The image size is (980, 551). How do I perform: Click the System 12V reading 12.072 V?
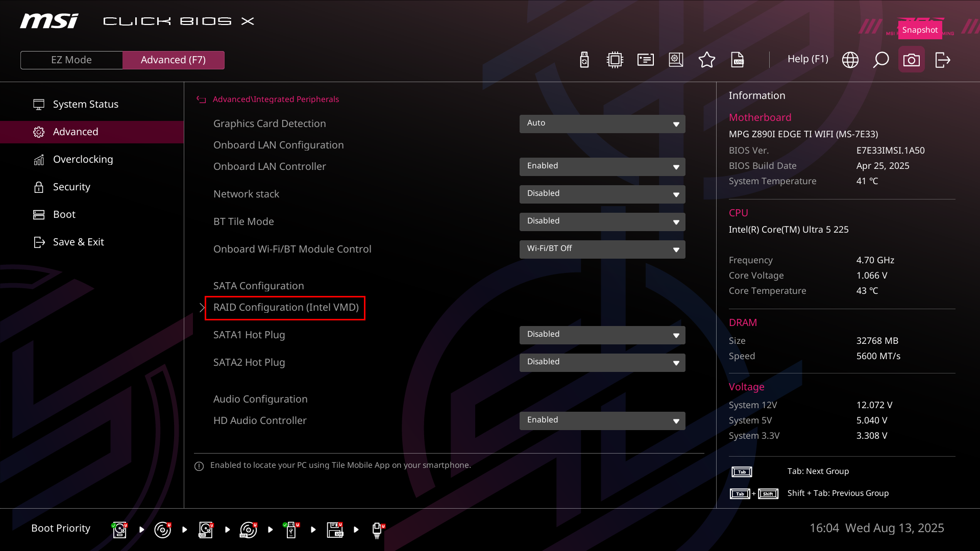click(874, 406)
